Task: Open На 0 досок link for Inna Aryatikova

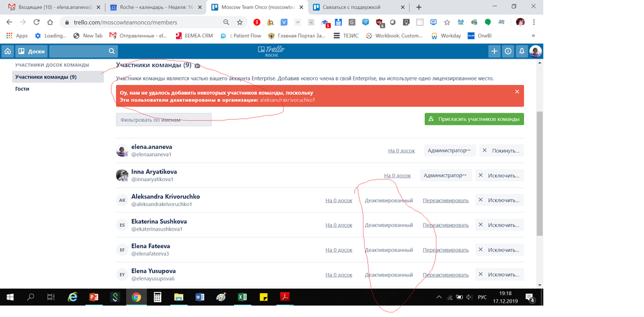Action: click(x=397, y=175)
